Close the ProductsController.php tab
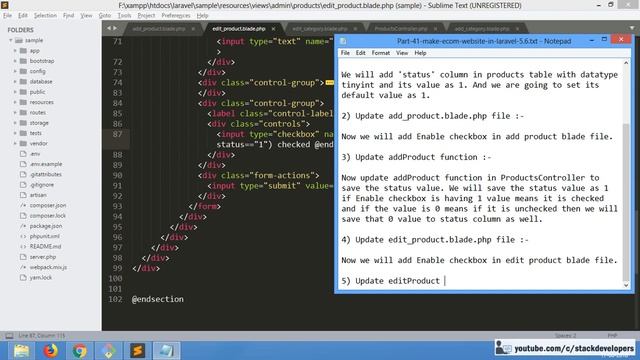640x360 pixels. pos(436,29)
